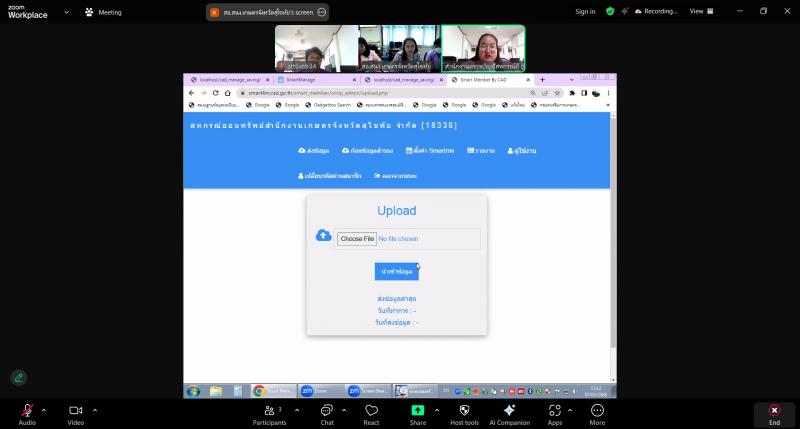Open Zoom Workplace dropdown chevron

66,12
